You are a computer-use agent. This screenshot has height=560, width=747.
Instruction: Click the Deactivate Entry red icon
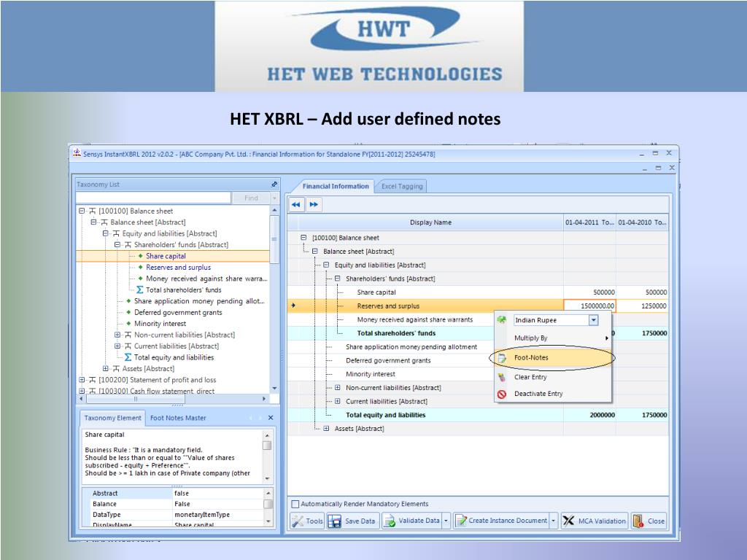[x=502, y=394]
